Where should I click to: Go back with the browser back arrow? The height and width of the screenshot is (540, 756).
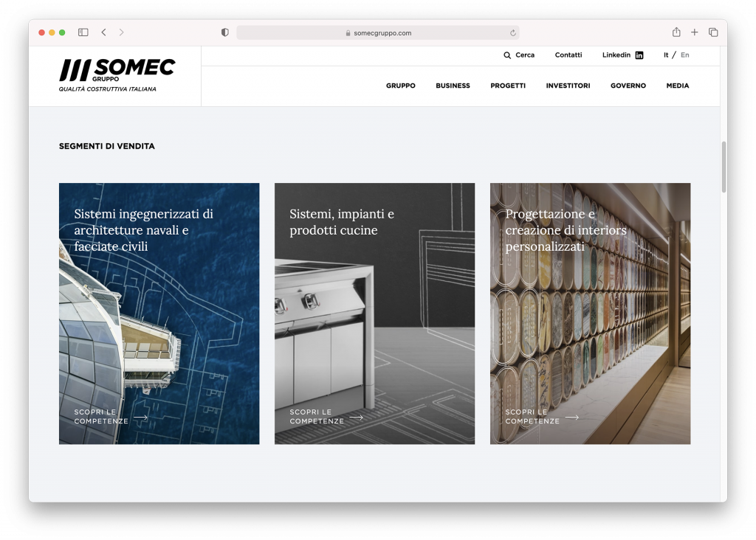103,32
